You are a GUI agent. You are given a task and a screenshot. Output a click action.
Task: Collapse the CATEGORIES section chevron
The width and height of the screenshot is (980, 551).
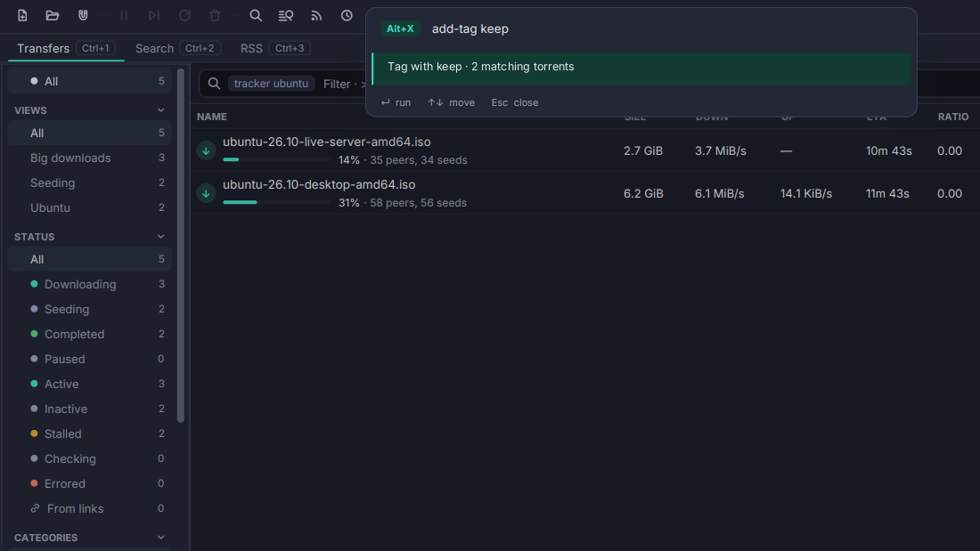(160, 538)
